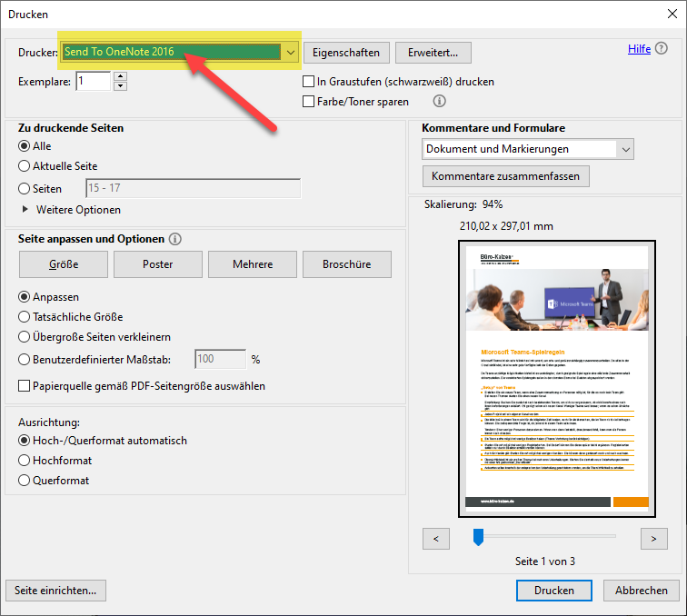Click the Broschüre button
Viewport: 687px width, 616px height.
click(347, 264)
